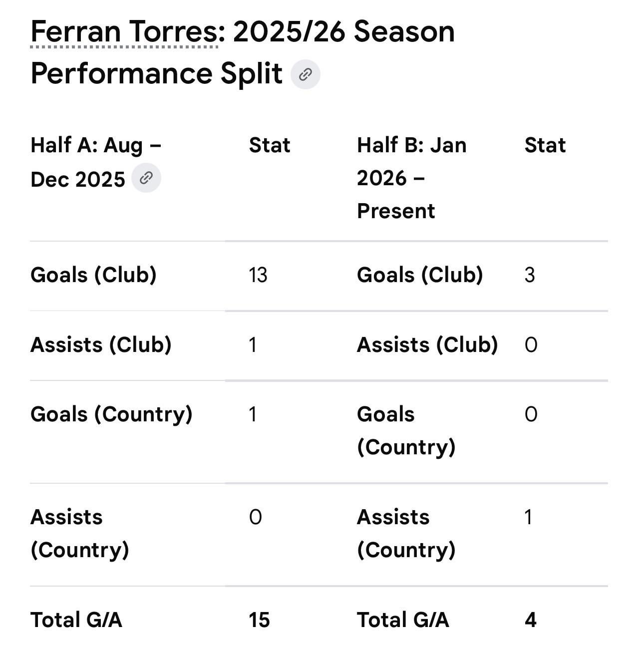This screenshot has width=644, height=651.
Task: Select the Half B Total G/A value 4
Action: click(530, 620)
